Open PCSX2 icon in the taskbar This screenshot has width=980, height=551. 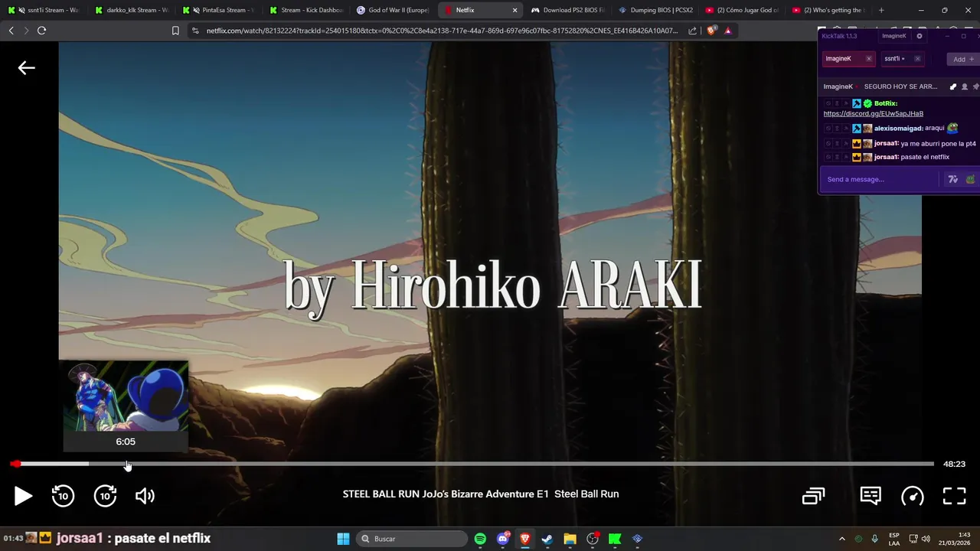click(x=637, y=539)
